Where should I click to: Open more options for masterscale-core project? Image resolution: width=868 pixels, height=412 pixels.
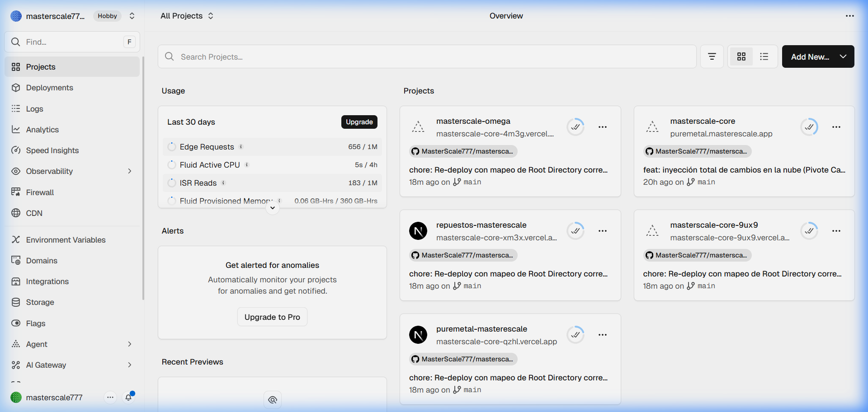click(836, 127)
